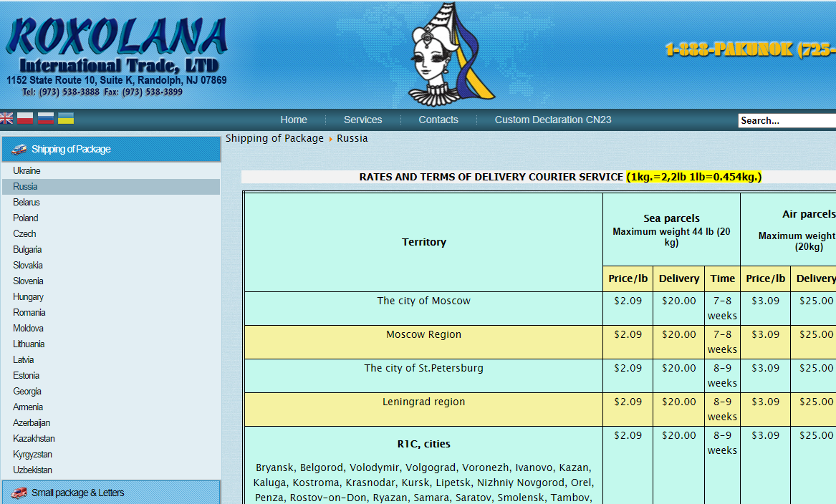Click the 1-888-PAKUNOK phone number banner
The image size is (836, 504).
click(751, 49)
